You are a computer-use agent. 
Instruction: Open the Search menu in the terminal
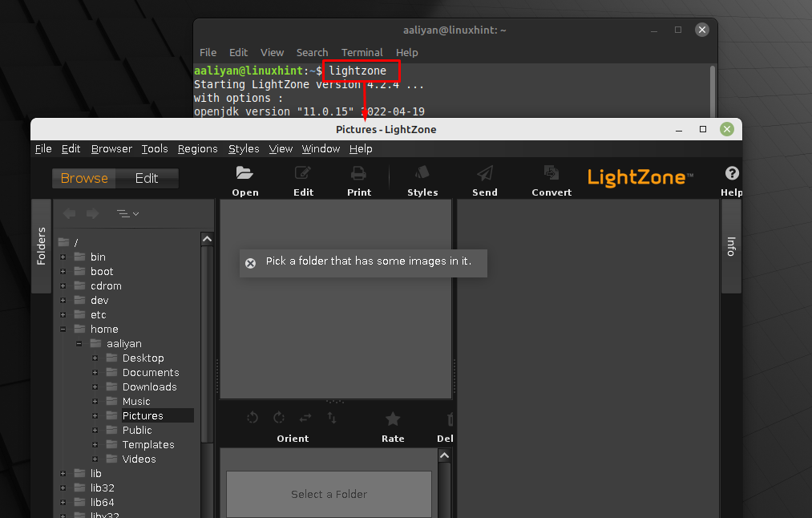click(313, 52)
